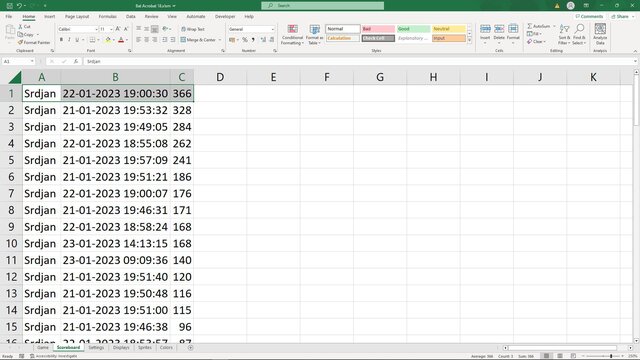Image resolution: width=640 pixels, height=360 pixels.
Task: Activate the Format Painter tool
Action: coord(34,42)
